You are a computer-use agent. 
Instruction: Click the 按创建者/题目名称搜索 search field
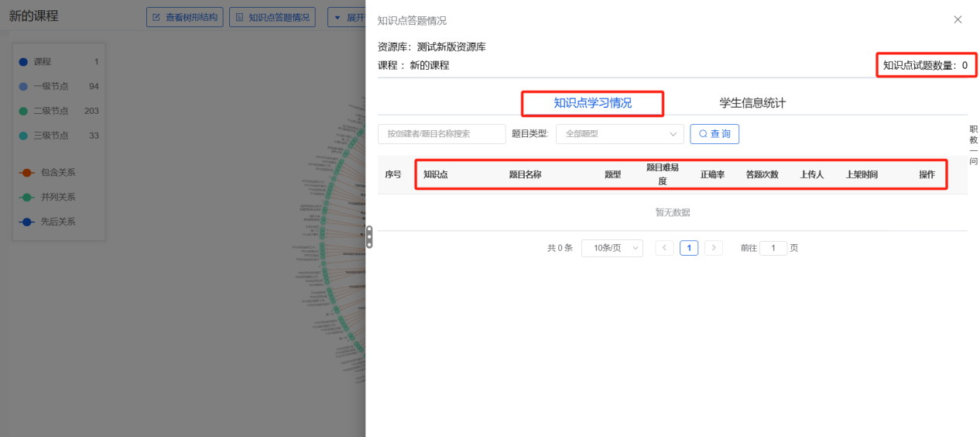(x=441, y=134)
